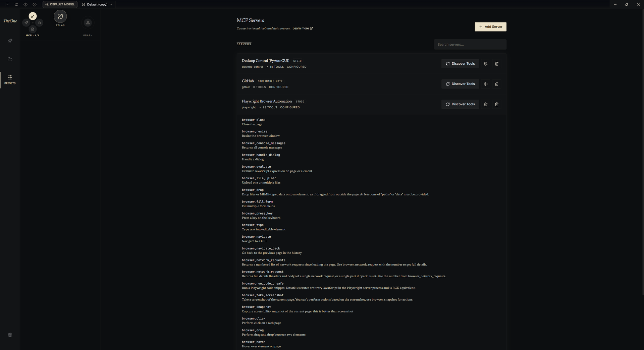
Task: Select the browser_snapshot tool entry
Action: (x=298, y=309)
